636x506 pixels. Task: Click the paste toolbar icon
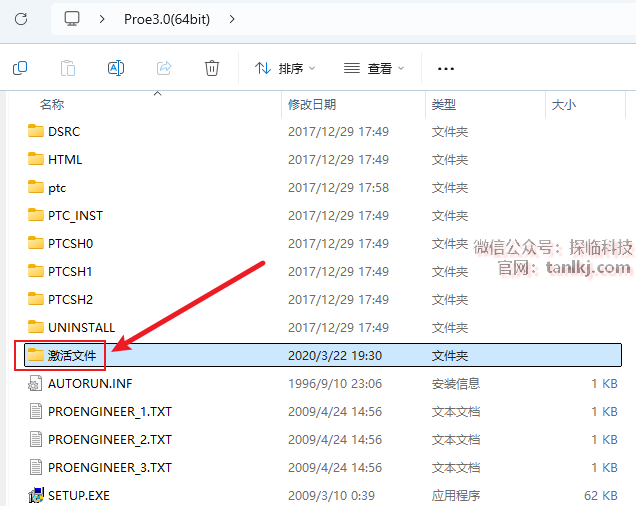[68, 68]
